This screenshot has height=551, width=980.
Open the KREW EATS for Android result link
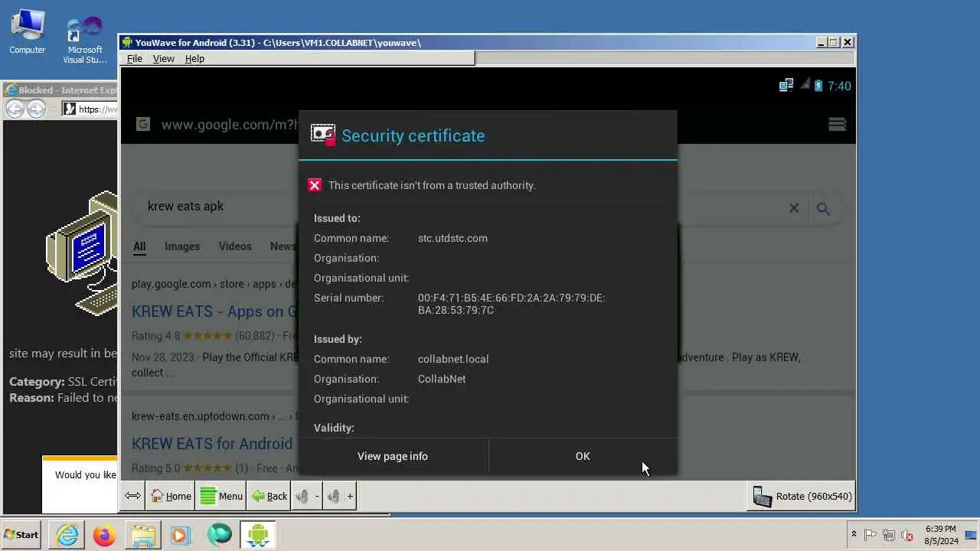click(x=212, y=444)
